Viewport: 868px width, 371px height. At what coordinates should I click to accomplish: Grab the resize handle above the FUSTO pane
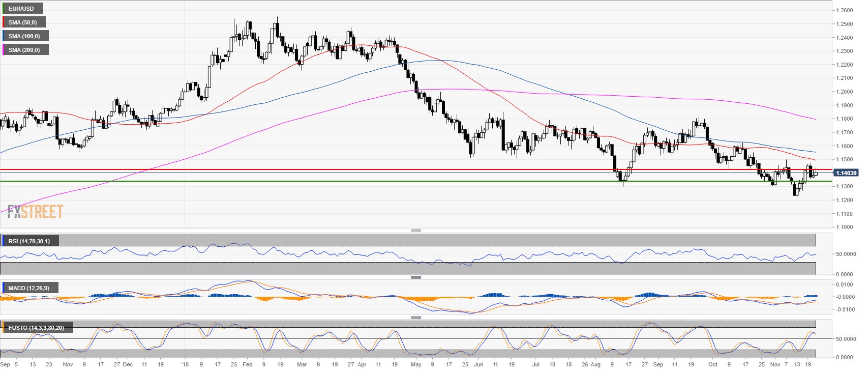click(x=415, y=317)
